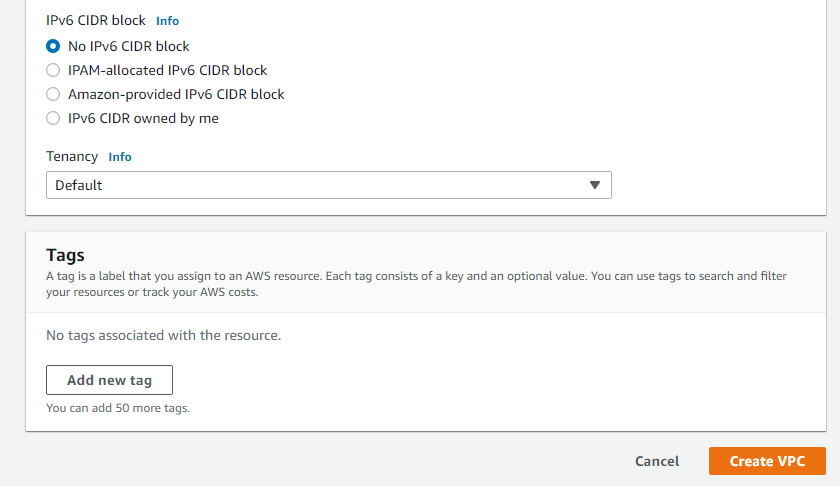Click the 'You can add 50 more tags' note
The height and width of the screenshot is (486, 840).
coord(118,408)
